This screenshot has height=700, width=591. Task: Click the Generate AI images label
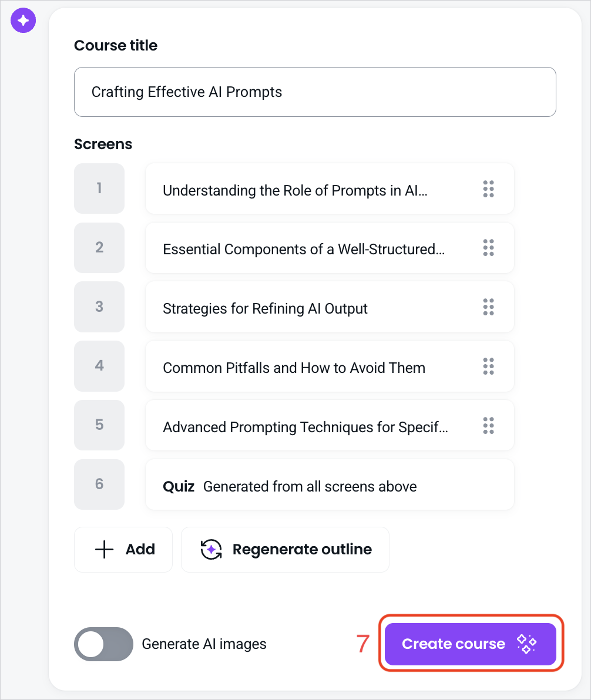point(204,644)
